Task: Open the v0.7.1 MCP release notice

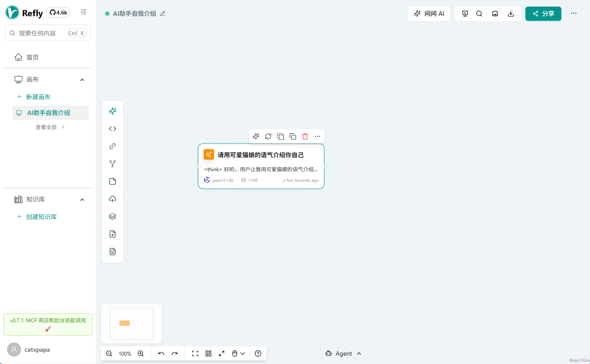Action: [x=48, y=324]
